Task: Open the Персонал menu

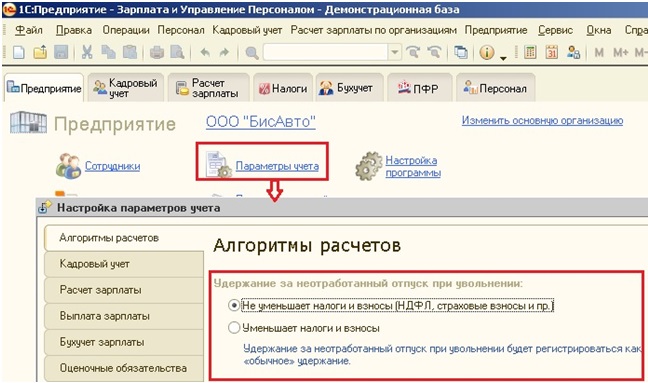Action: 181,30
